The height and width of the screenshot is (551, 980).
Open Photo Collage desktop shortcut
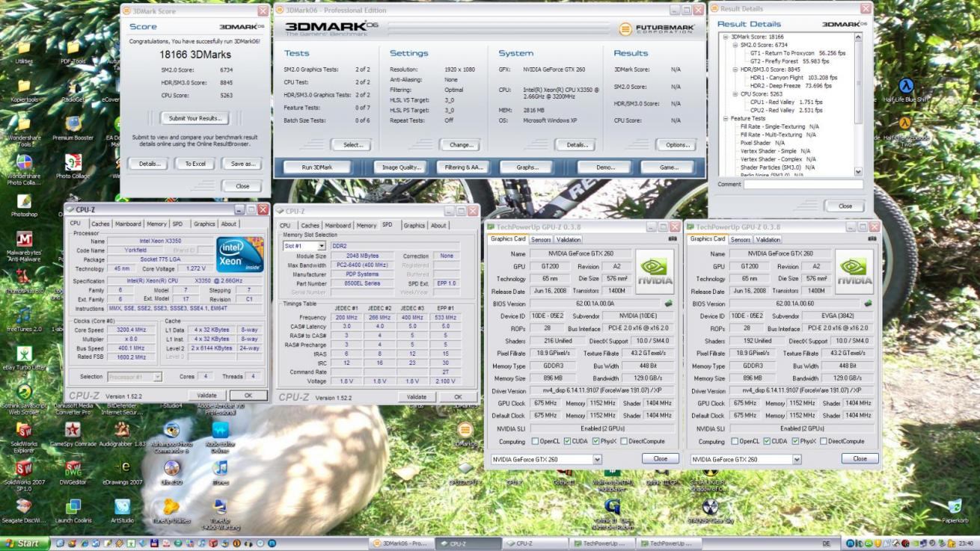pyautogui.click(x=73, y=167)
